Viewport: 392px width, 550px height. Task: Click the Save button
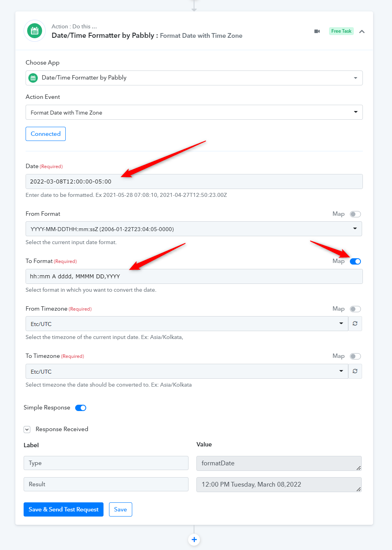tap(120, 509)
